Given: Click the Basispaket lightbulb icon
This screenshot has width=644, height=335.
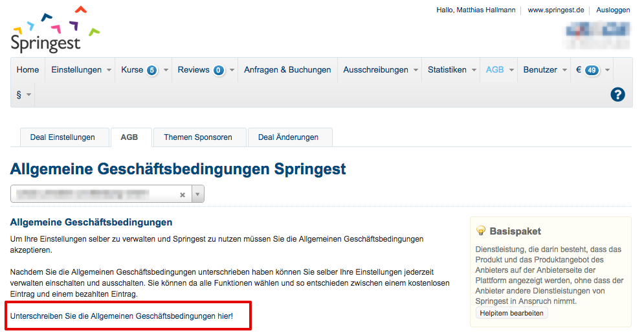Looking at the screenshot, I should click(480, 231).
